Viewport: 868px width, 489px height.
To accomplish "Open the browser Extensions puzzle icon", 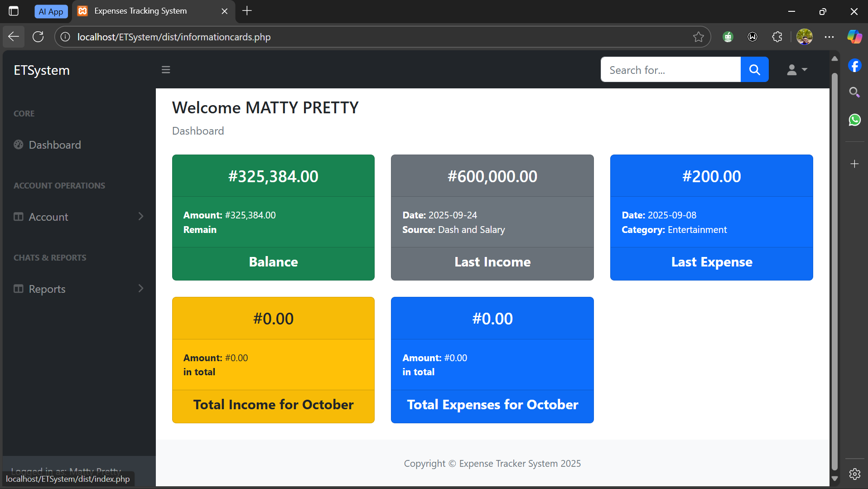I will point(777,37).
